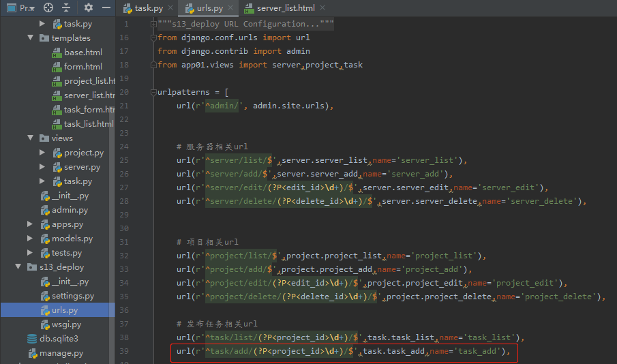Fold the urlpatterns list at line 20

pyautogui.click(x=153, y=92)
